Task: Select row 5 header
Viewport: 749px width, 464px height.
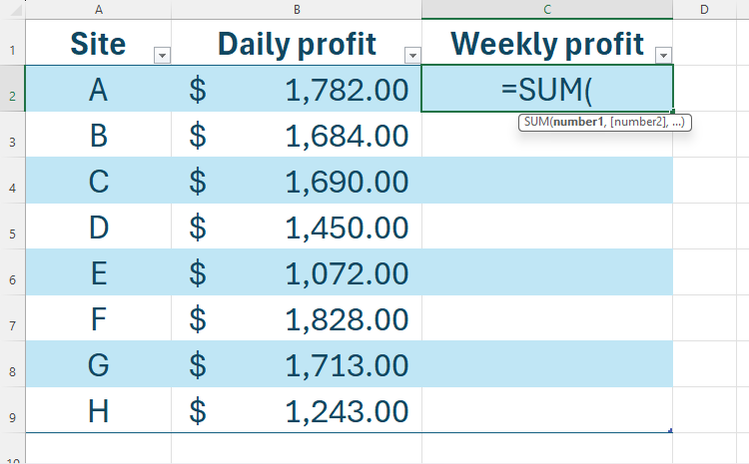Action: point(11,233)
